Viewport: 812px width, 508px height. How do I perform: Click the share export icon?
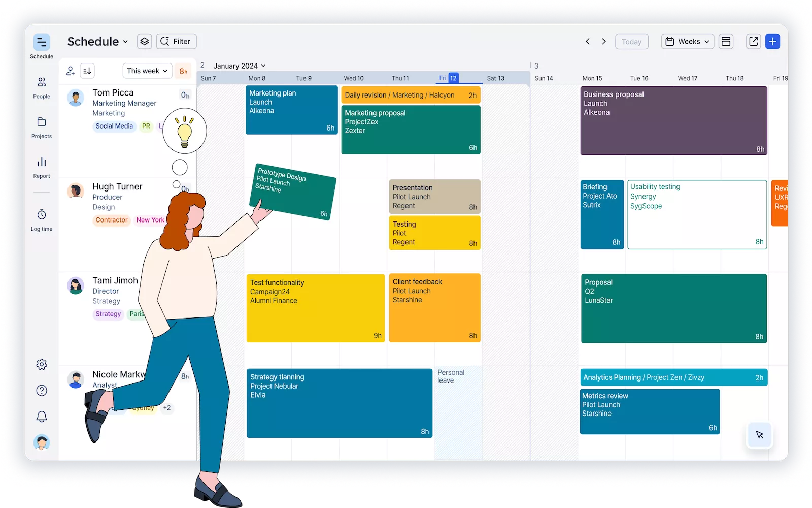point(753,42)
